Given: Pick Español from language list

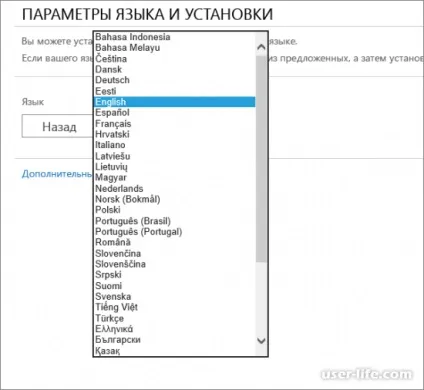Looking at the screenshot, I should point(175,113).
